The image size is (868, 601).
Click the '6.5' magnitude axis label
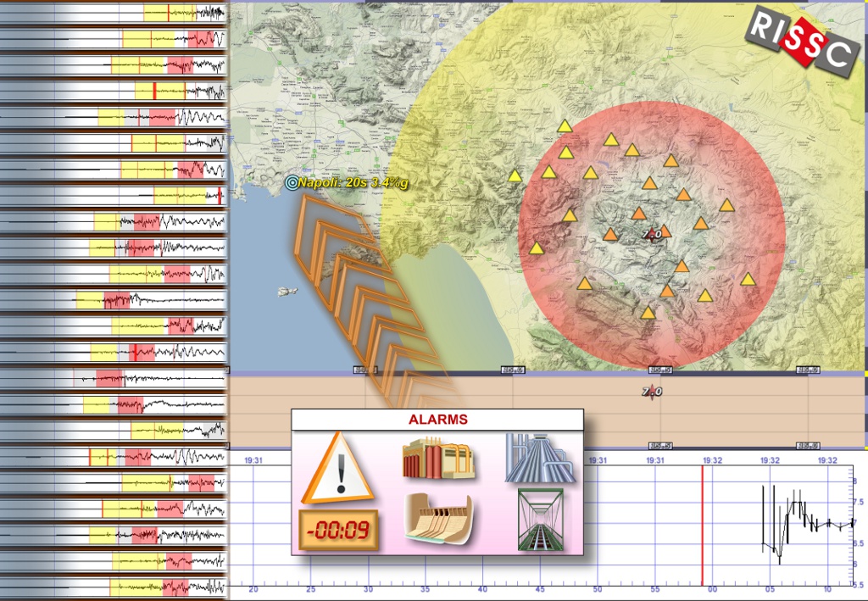coord(858,543)
